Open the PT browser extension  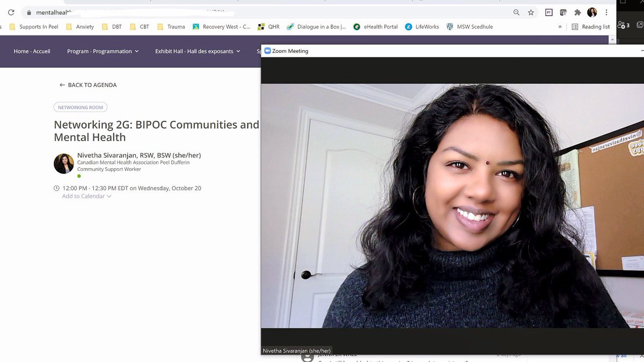pos(549,12)
